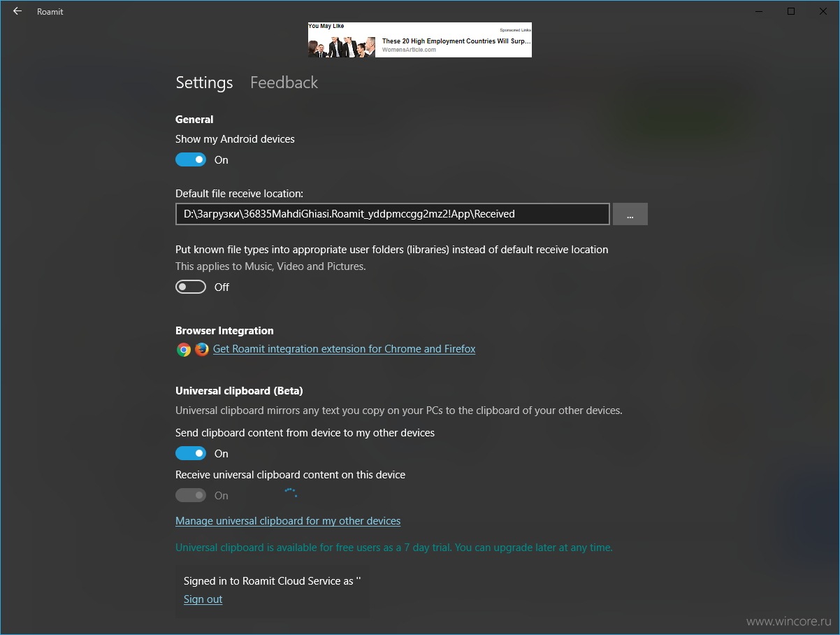The image size is (840, 635).
Task: Turn off Send clipboard content toggle
Action: tap(191, 454)
